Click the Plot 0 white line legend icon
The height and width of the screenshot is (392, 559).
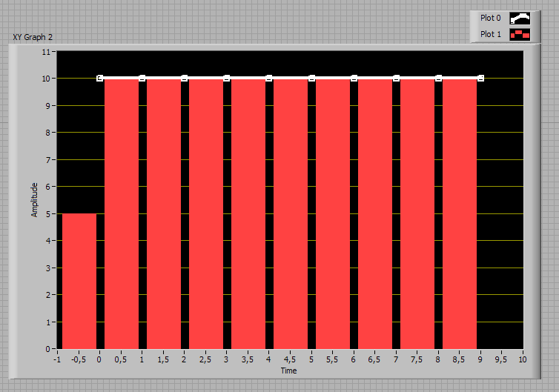click(520, 19)
